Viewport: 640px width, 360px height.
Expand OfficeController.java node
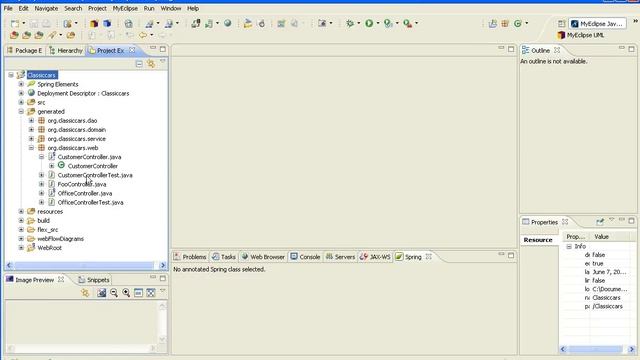(x=41, y=193)
